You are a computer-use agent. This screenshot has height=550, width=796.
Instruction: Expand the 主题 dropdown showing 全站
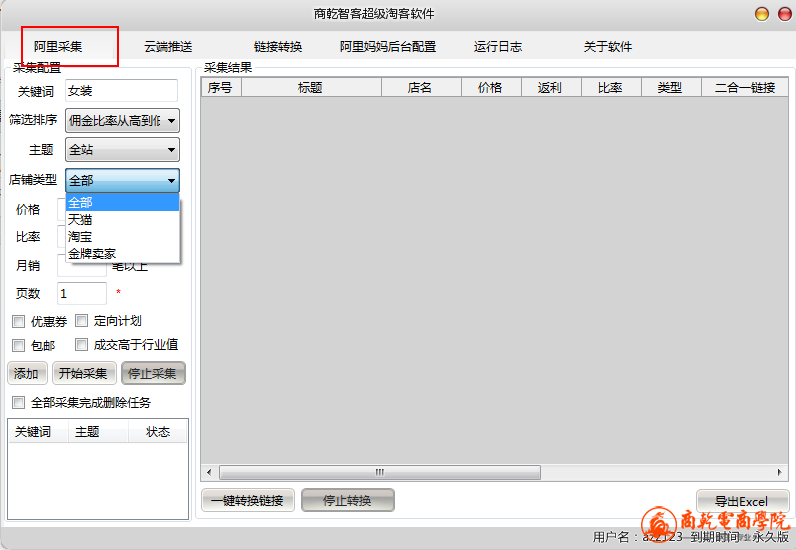click(122, 150)
